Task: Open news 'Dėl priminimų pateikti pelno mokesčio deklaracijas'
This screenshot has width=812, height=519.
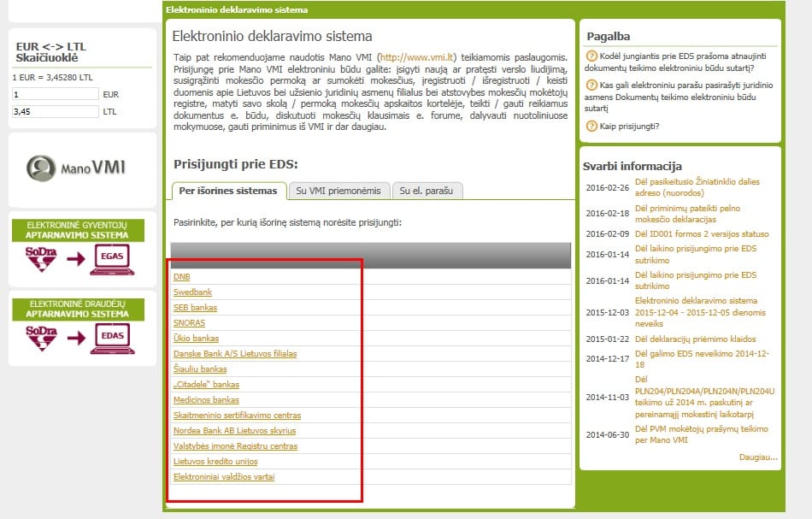Action: [688, 214]
